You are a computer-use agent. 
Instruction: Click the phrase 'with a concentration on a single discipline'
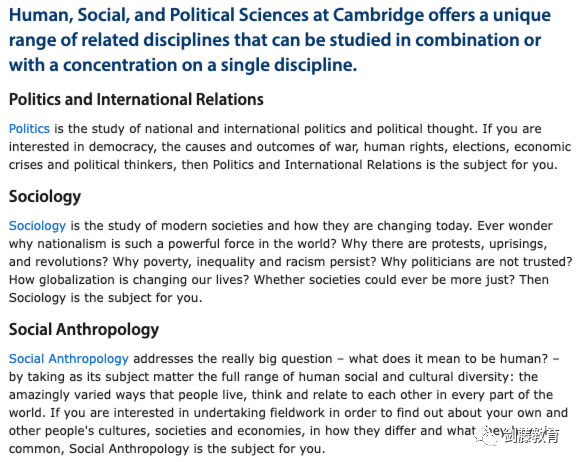182,65
